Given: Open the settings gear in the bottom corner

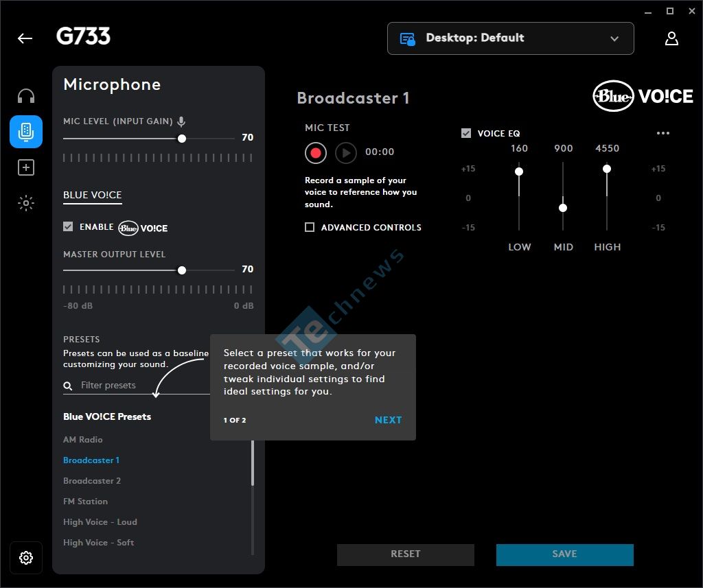Looking at the screenshot, I should [26, 558].
